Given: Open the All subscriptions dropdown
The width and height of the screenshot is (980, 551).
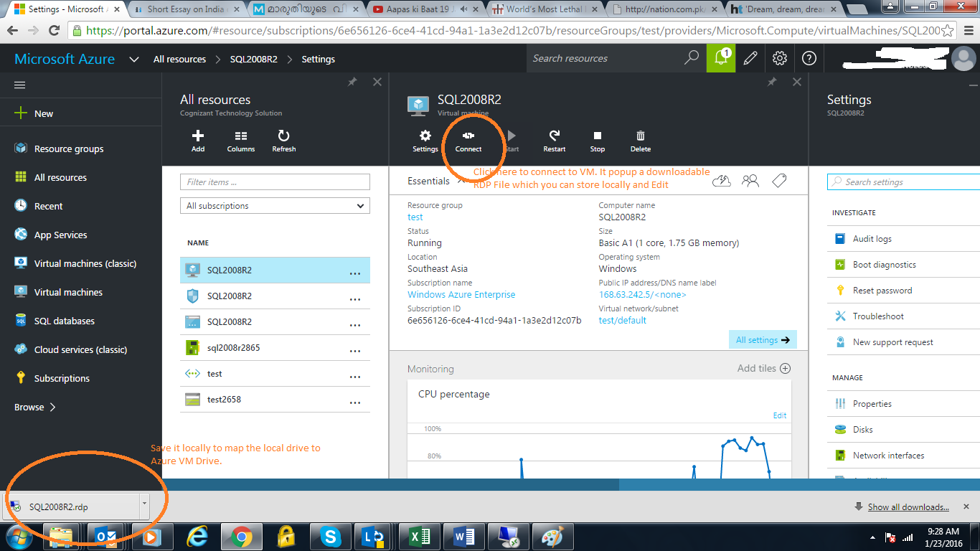Looking at the screenshot, I should coord(275,205).
